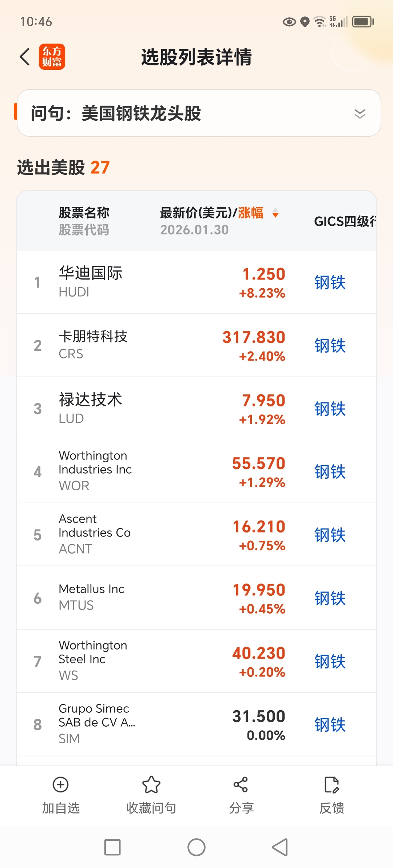Open 华迪国际 HUDI stock row
This screenshot has width=393, height=868.
point(196,282)
